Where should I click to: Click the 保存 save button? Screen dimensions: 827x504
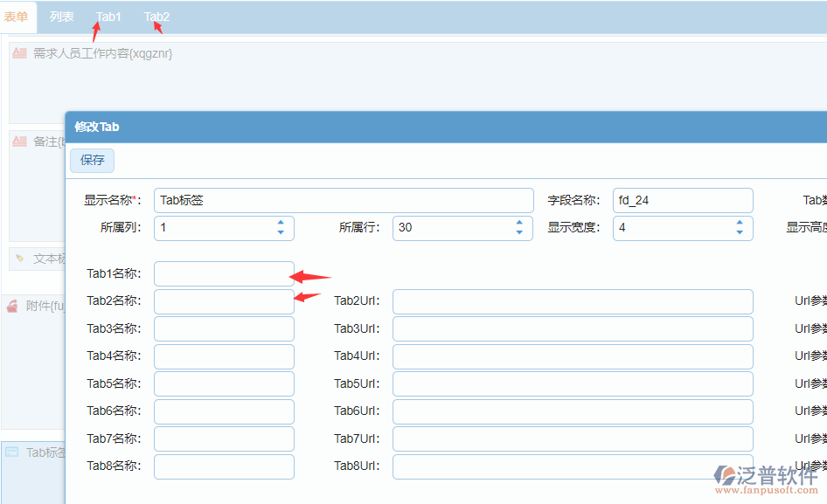[x=92, y=160]
